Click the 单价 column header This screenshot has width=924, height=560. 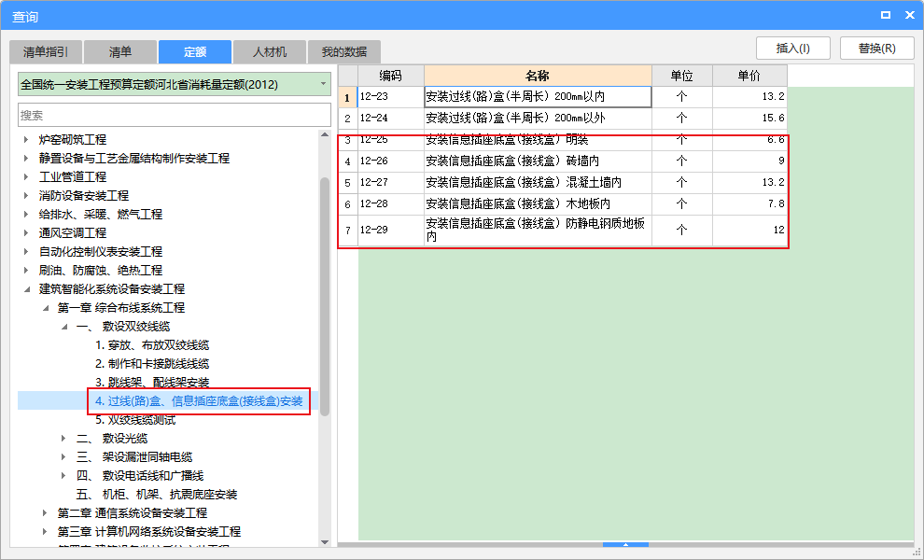749,76
